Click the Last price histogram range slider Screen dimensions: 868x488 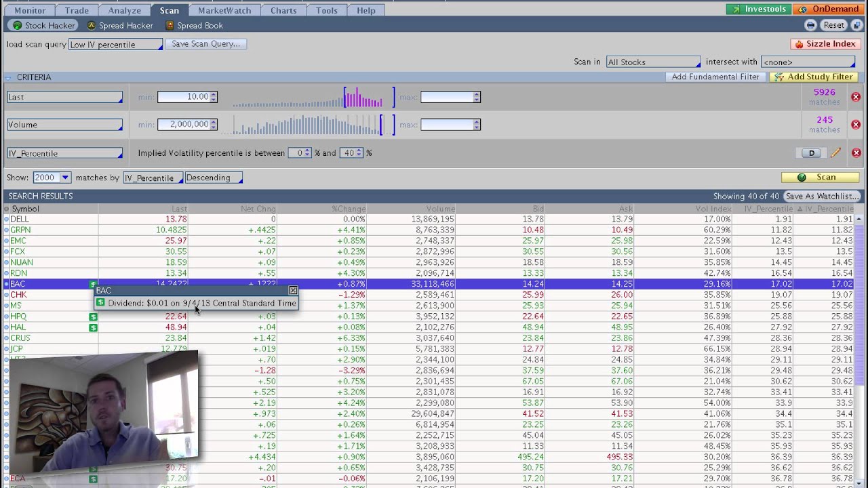point(314,97)
